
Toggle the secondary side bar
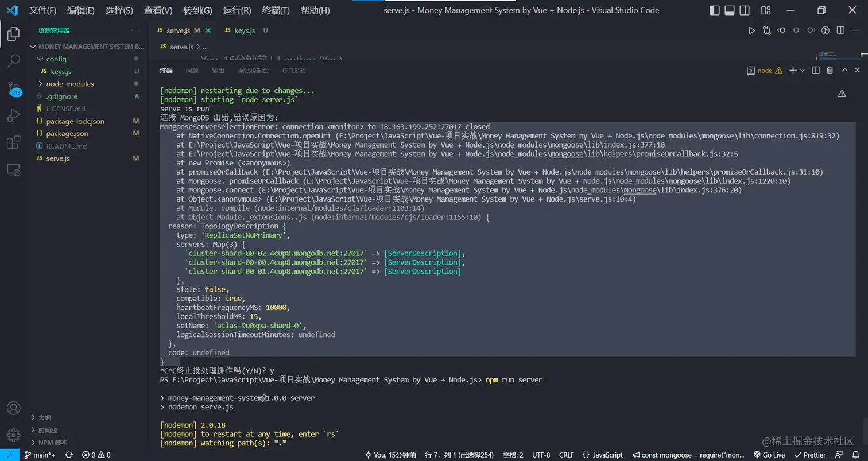coord(745,10)
